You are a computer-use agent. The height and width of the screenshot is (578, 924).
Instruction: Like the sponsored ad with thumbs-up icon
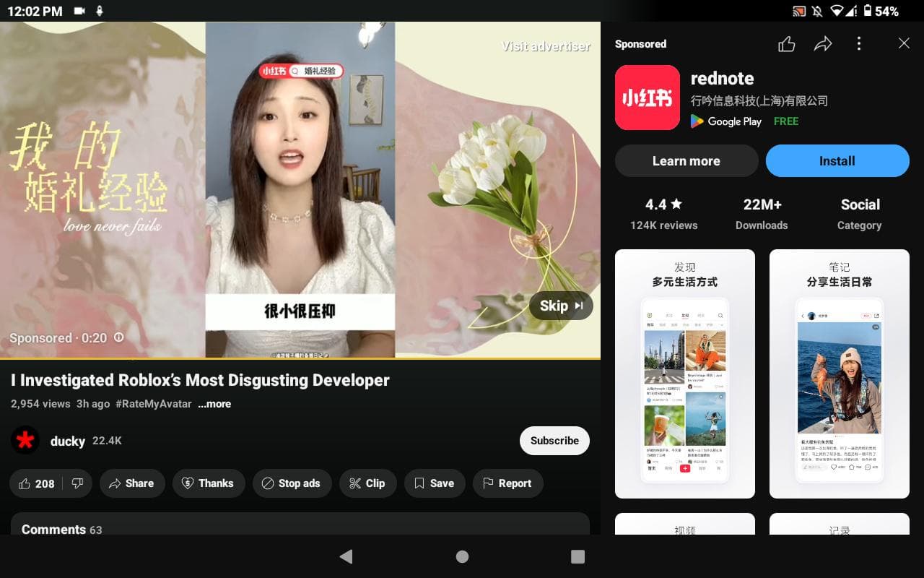[x=787, y=44]
